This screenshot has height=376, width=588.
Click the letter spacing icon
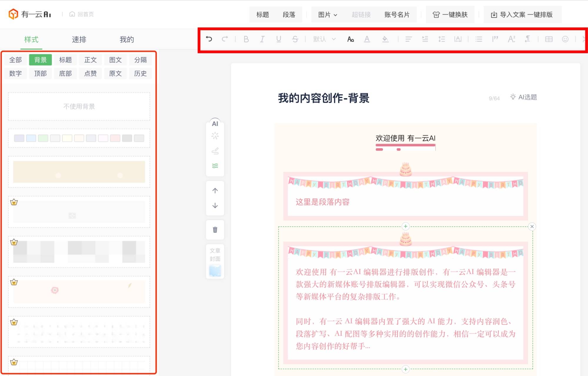(x=458, y=39)
